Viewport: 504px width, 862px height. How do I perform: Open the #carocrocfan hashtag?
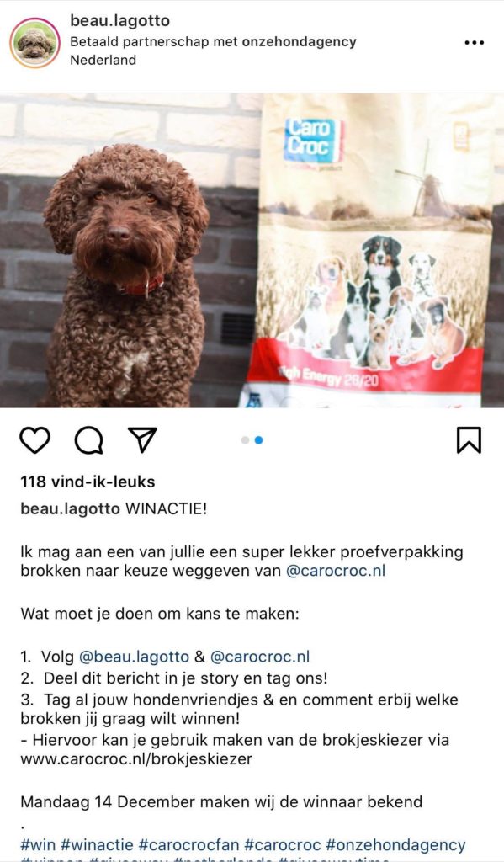point(189,844)
